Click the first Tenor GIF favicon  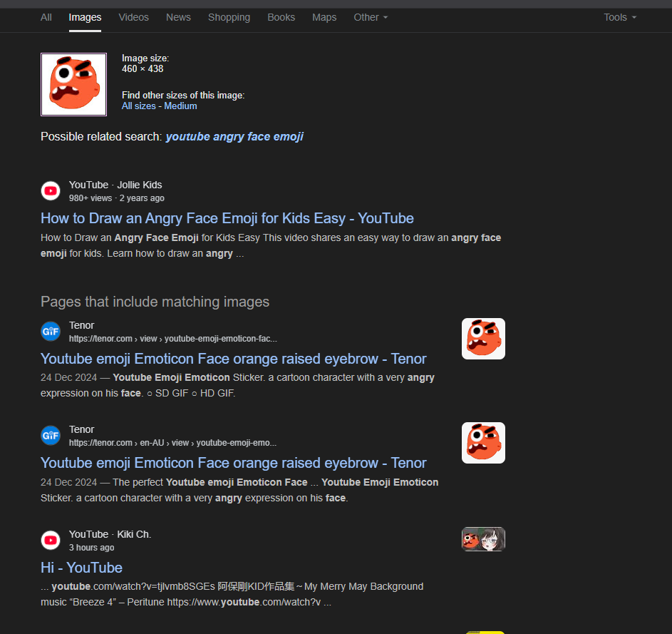click(x=51, y=331)
